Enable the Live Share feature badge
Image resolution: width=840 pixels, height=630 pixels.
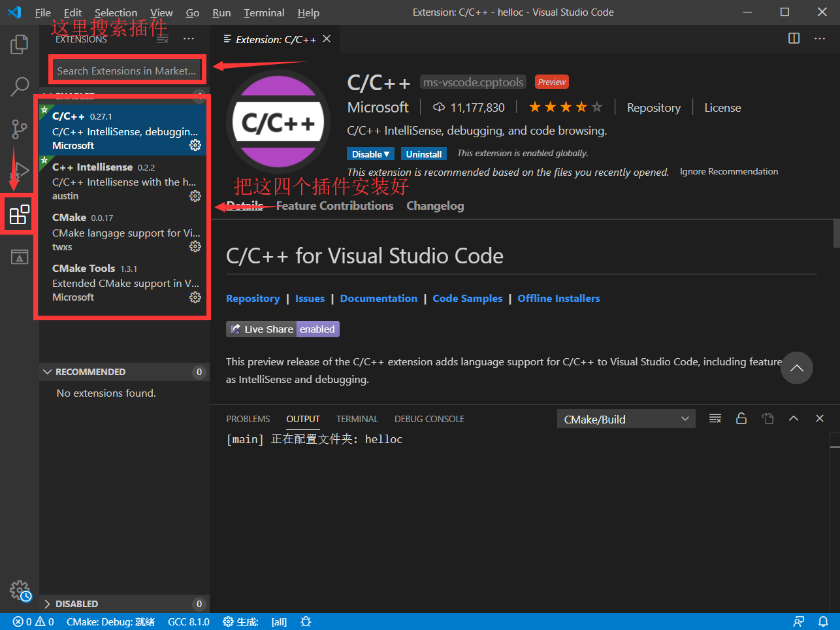click(317, 329)
